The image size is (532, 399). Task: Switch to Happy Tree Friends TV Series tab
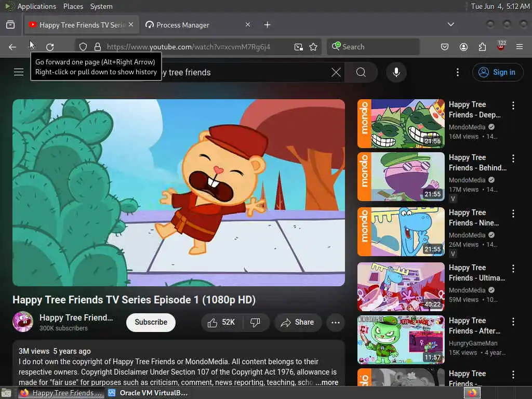click(82, 25)
